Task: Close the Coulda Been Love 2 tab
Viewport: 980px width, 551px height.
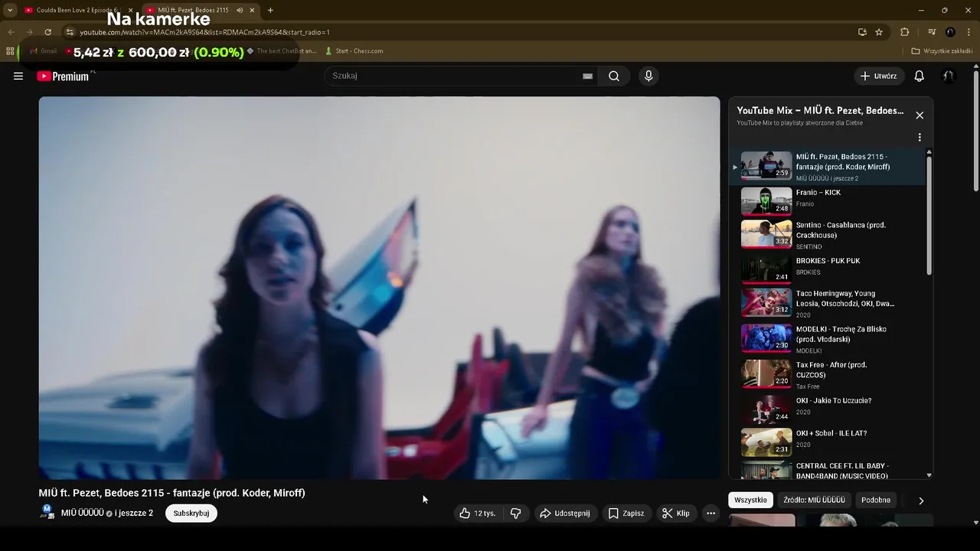Action: pyautogui.click(x=130, y=10)
